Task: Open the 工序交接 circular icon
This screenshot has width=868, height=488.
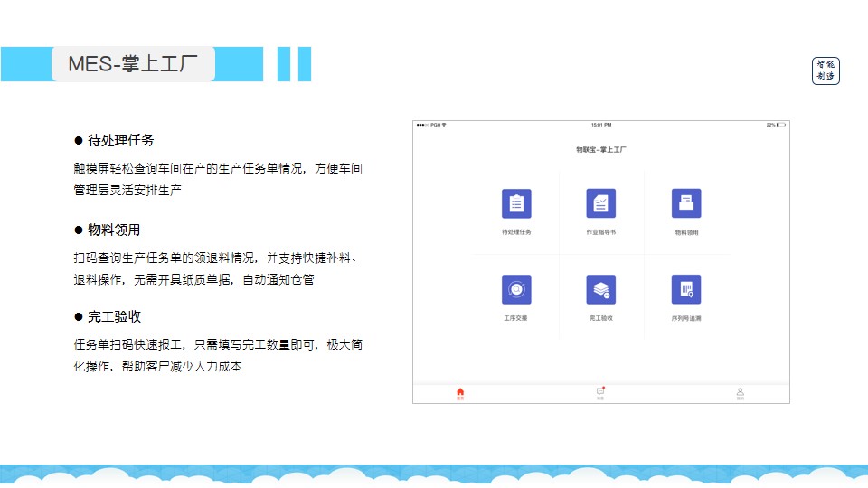Action: tap(516, 289)
